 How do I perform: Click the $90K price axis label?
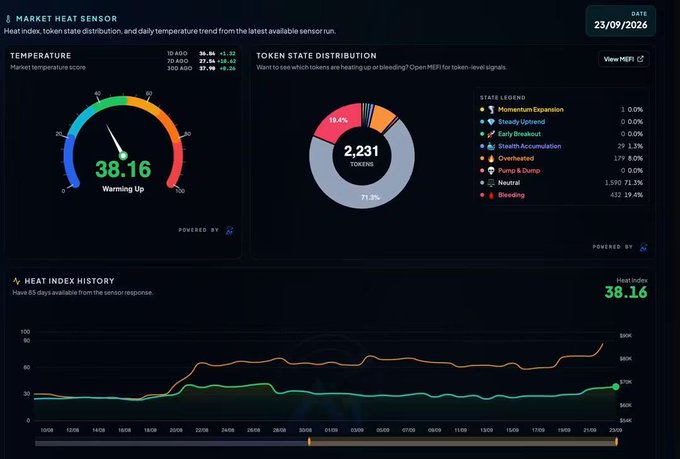pos(626,336)
